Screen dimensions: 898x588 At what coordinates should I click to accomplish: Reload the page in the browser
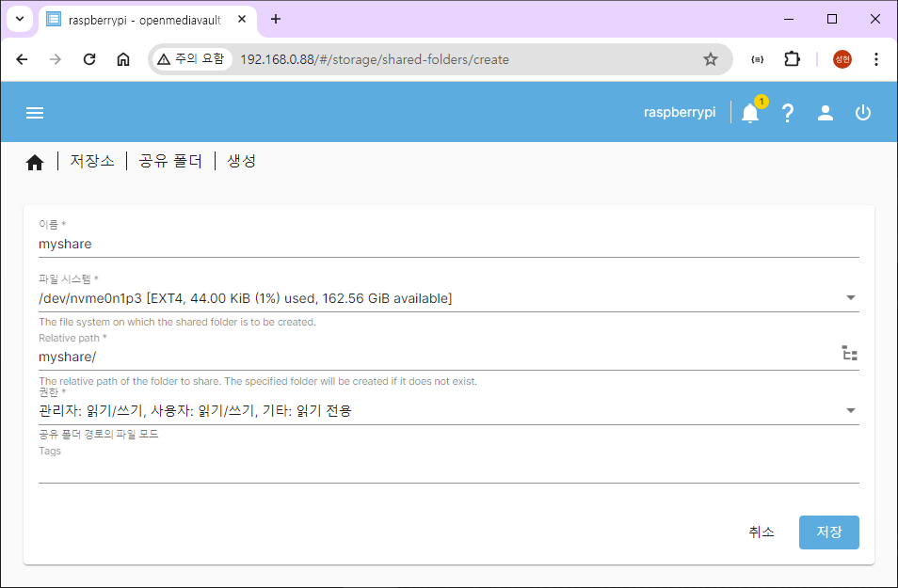pos(89,59)
